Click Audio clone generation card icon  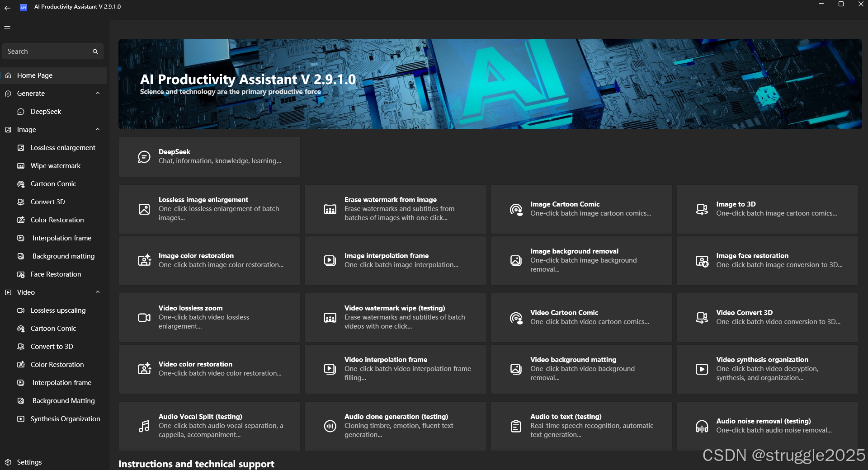click(x=330, y=426)
